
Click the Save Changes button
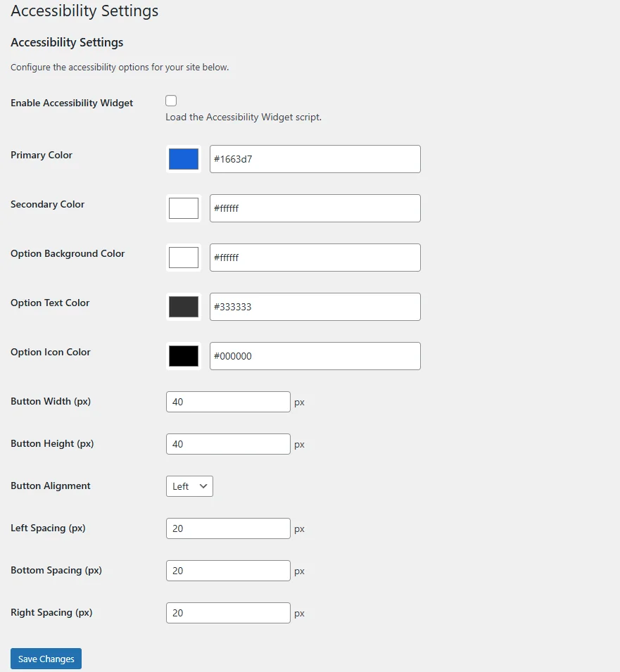click(x=46, y=659)
